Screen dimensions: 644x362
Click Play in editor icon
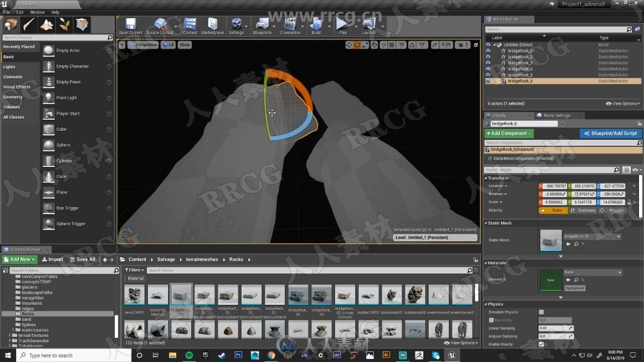click(x=343, y=26)
